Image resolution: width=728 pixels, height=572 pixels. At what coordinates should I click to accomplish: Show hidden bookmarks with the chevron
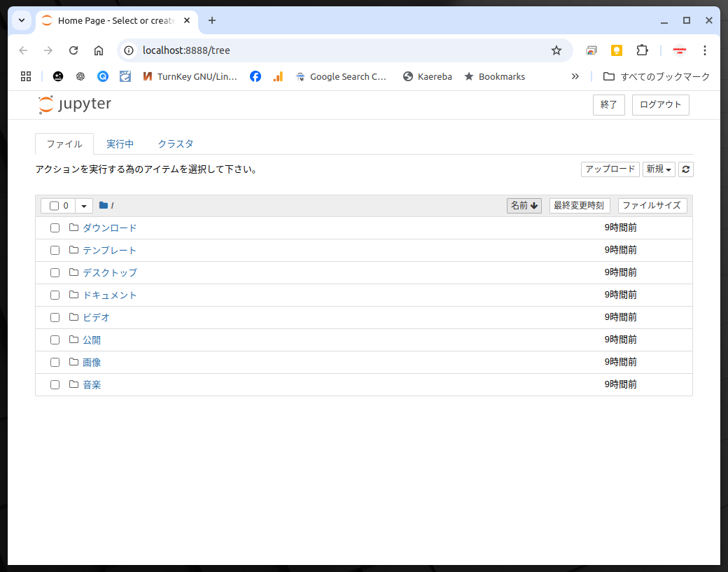coord(575,76)
